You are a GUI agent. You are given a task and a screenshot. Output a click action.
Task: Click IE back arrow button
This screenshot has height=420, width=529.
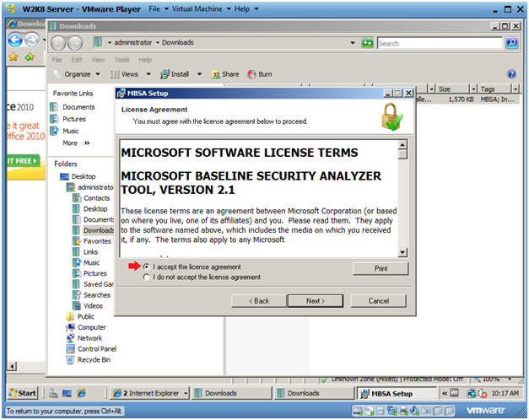pyautogui.click(x=15, y=40)
